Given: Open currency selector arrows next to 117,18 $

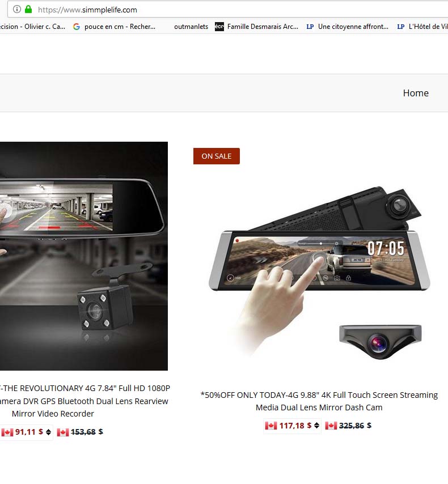Looking at the screenshot, I should click(x=316, y=426).
